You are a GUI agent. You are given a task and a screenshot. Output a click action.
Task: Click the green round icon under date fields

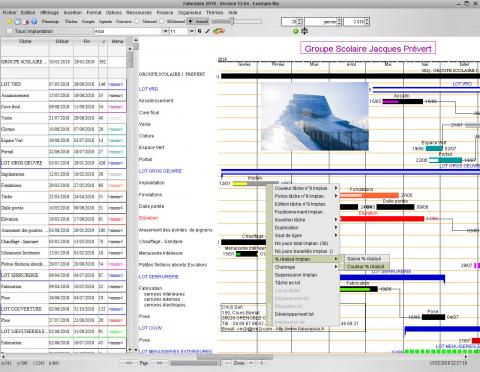point(295,31)
